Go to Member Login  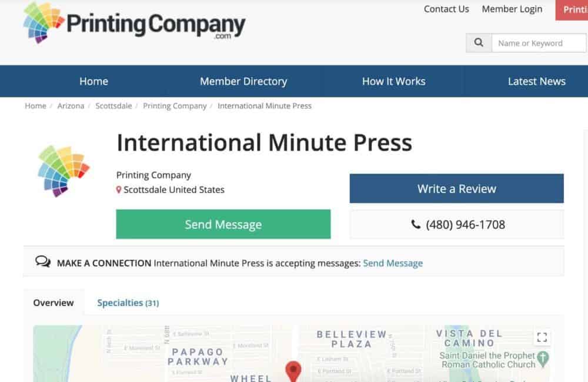(512, 9)
